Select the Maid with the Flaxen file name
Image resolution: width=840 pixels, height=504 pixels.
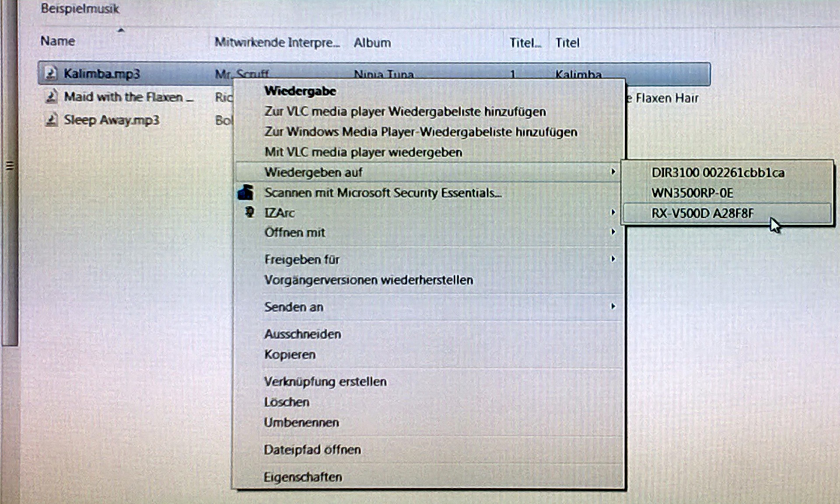pyautogui.click(x=129, y=97)
